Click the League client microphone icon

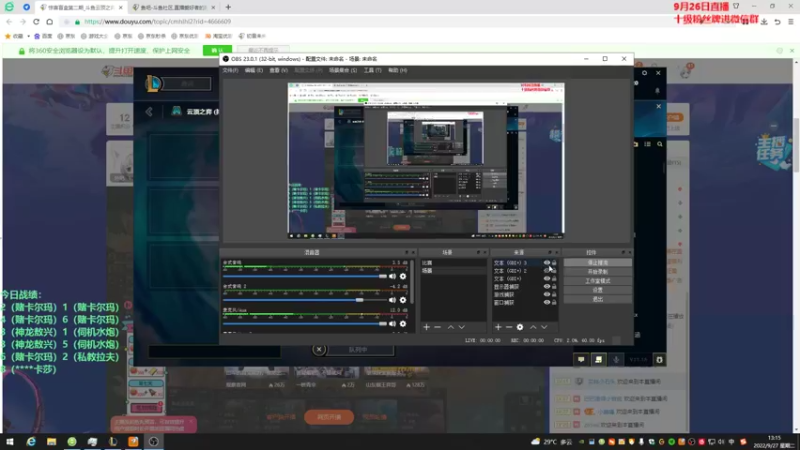(616, 360)
